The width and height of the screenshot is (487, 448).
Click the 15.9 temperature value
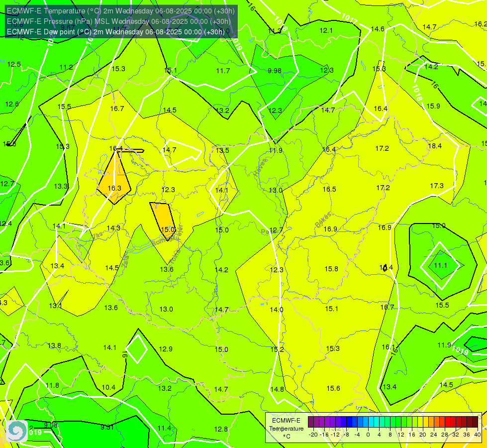tap(433, 107)
